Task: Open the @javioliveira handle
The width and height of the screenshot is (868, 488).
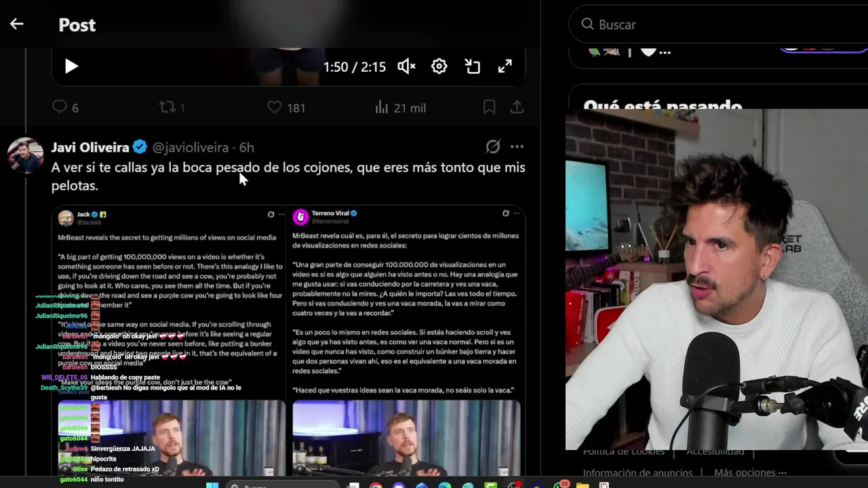Action: tap(191, 147)
